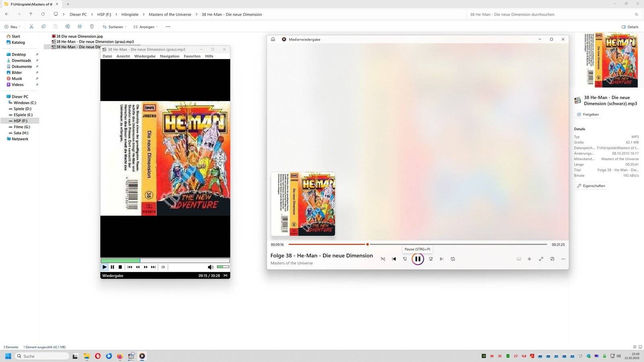Click Masters of the Universe breadcrumb
Screen dimensions: 644x362
(x=170, y=14)
